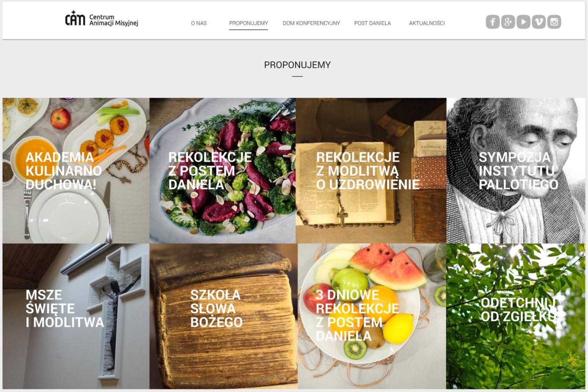Select the PROPONUJEMY menu item

coord(248,23)
